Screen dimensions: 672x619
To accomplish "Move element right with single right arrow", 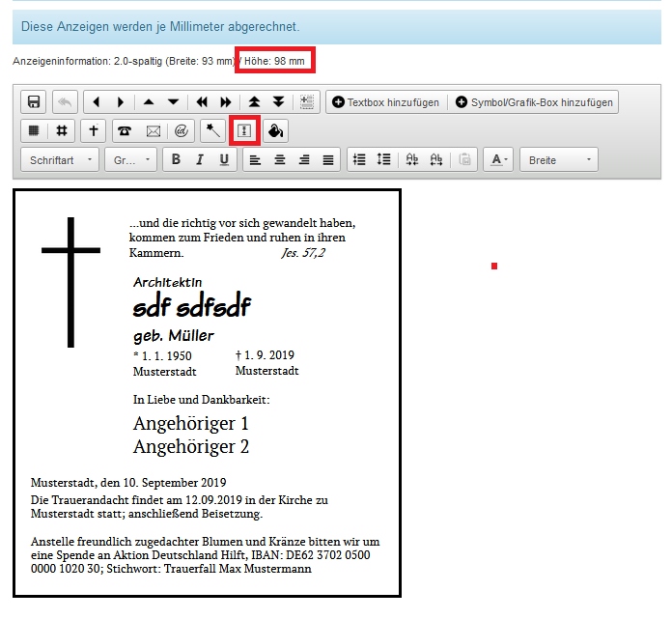I will pos(121,102).
